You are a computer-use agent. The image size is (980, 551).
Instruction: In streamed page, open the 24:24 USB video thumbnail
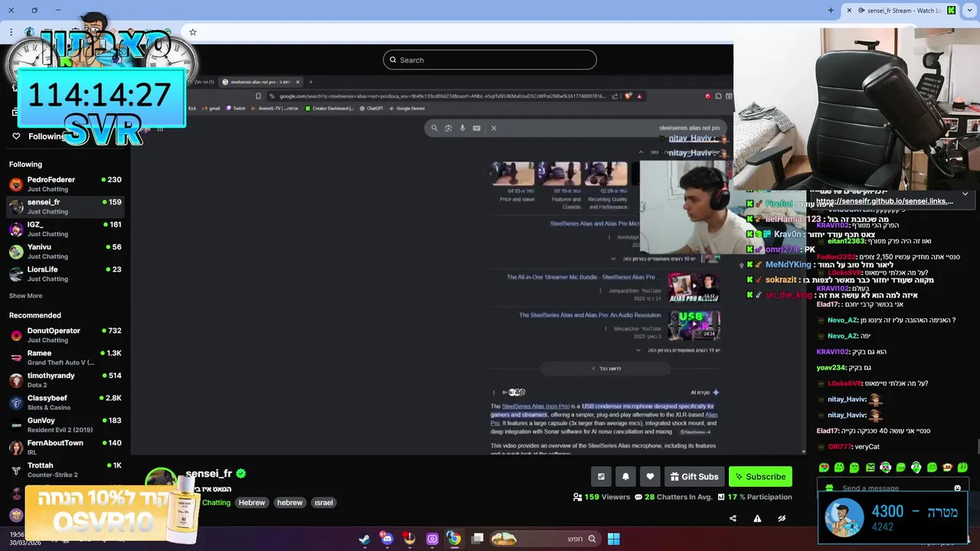click(x=694, y=325)
